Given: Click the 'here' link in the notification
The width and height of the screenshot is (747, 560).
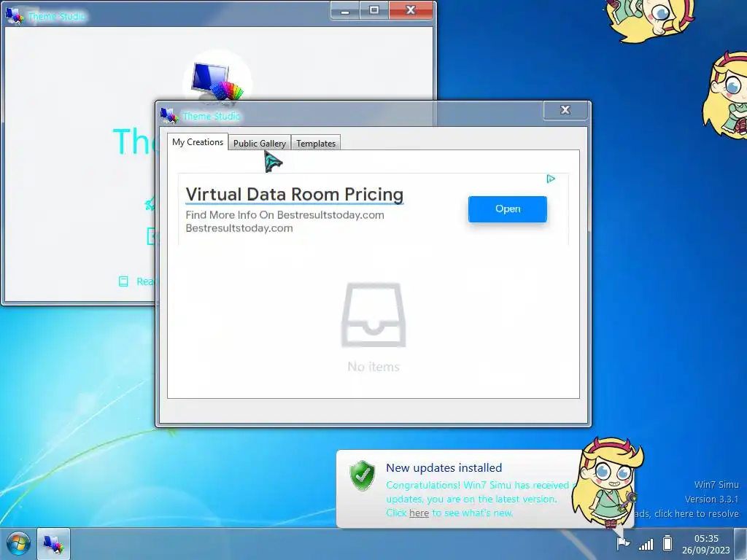Looking at the screenshot, I should click(419, 513).
